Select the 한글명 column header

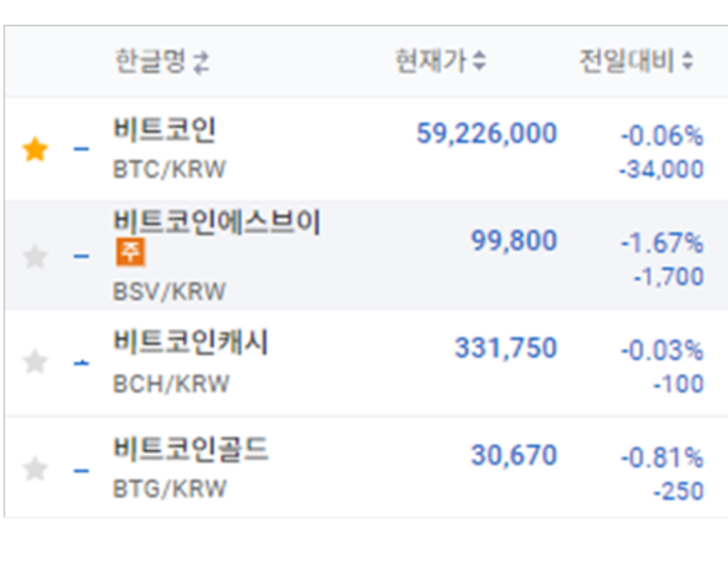pyautogui.click(x=150, y=61)
